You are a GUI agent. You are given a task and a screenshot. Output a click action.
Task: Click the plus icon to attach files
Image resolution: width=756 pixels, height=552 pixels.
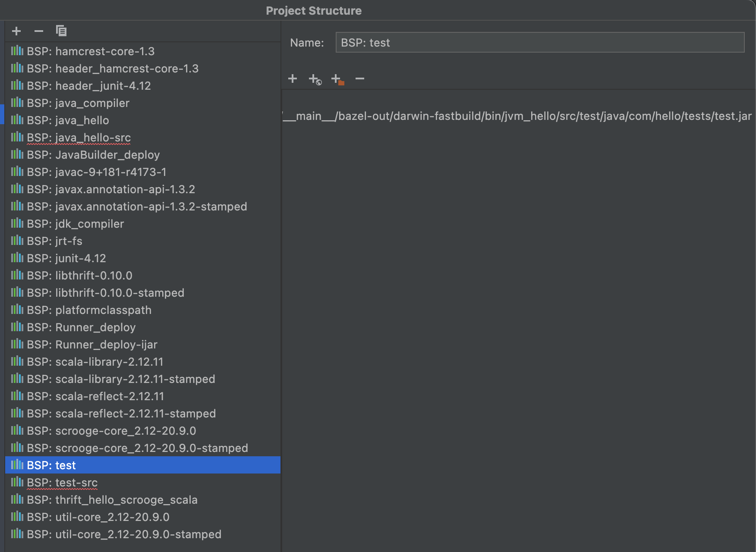(x=293, y=78)
